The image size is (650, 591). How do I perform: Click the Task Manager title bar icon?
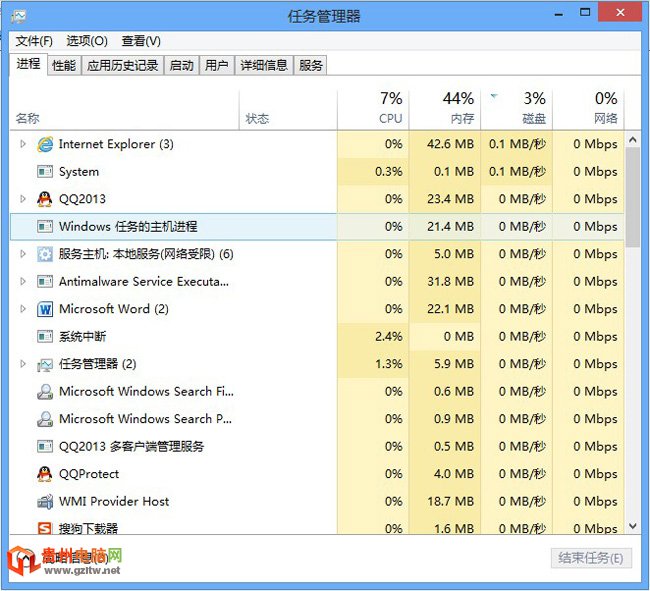coord(19,17)
